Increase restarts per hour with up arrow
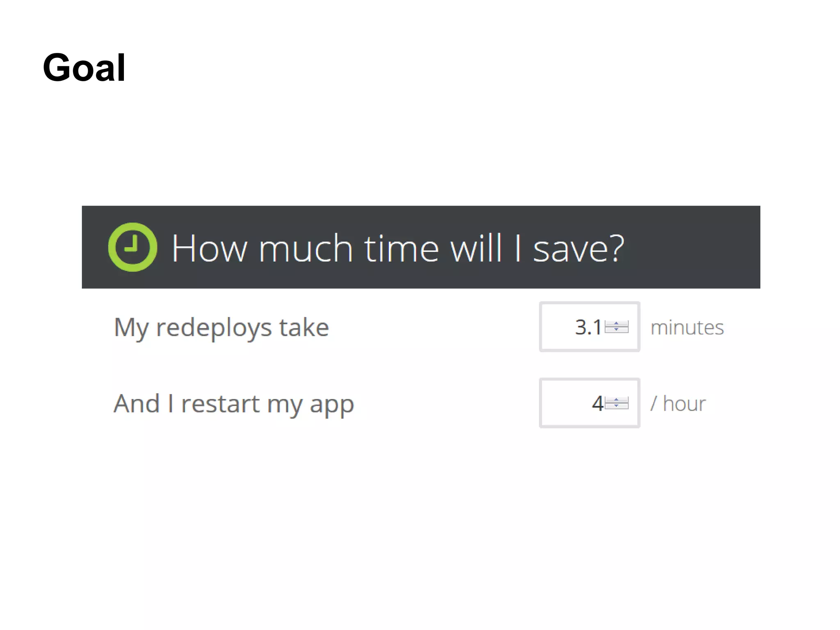 coord(616,400)
